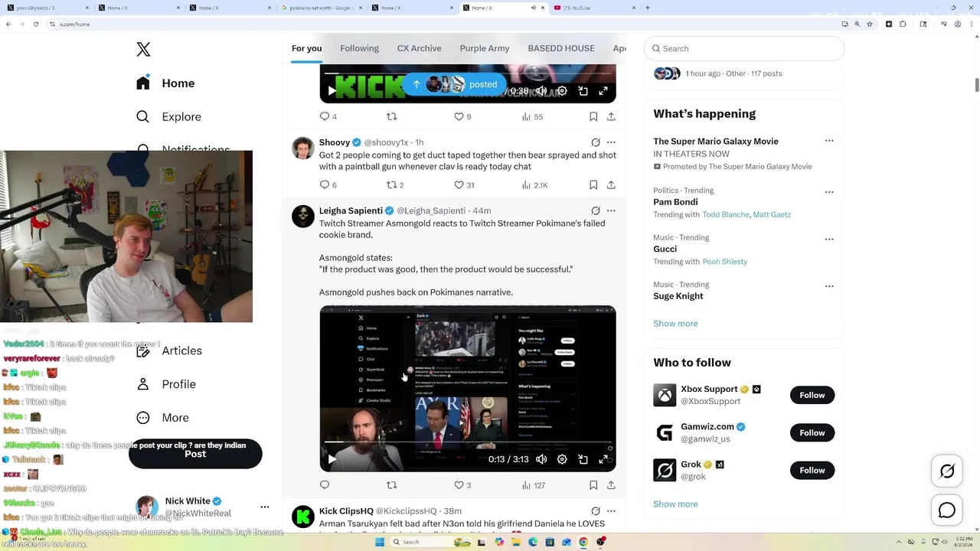Open Todd Blanche trending link
Screen dimensions: 980x551
726,214
